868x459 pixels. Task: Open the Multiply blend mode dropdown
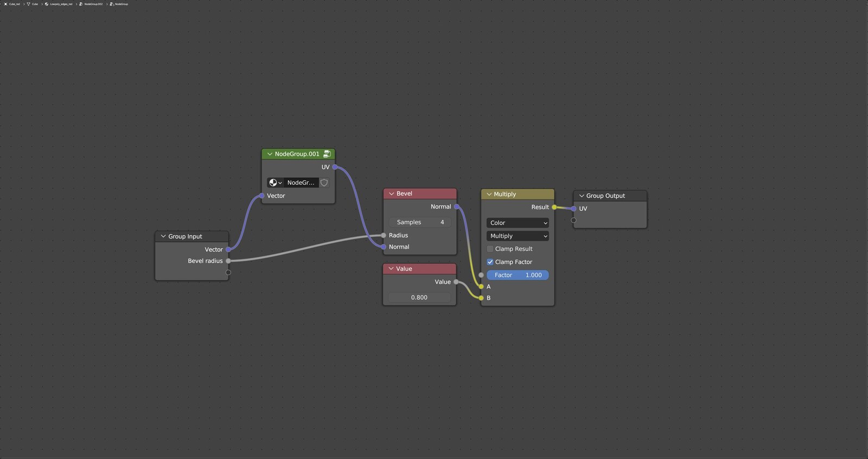click(x=518, y=236)
